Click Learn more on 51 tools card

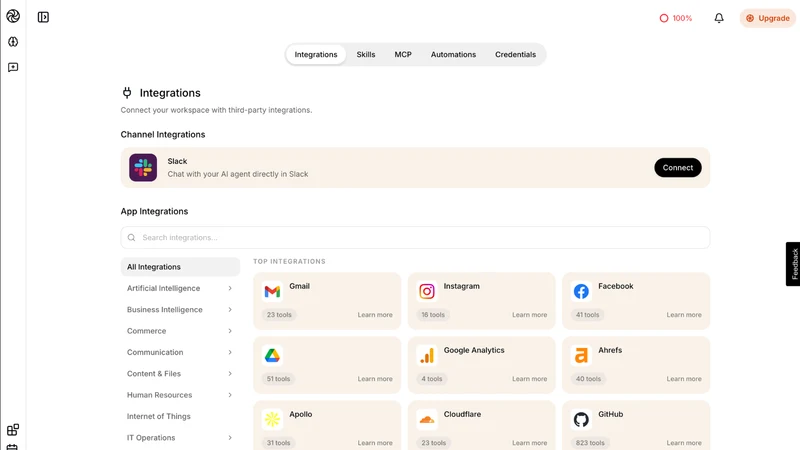coord(375,379)
